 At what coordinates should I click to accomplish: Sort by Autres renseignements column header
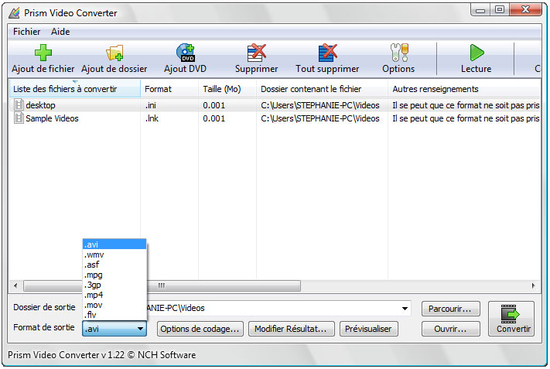coord(464,89)
